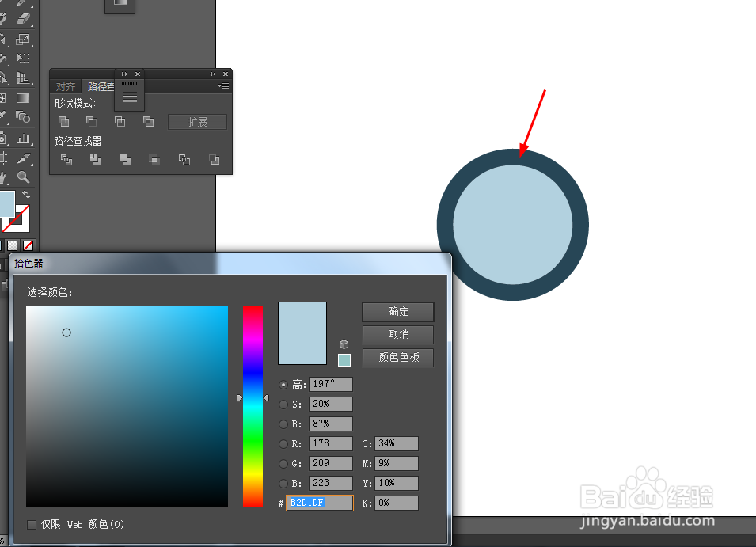Click the S field showing 20%
756x547 pixels.
(x=331, y=404)
